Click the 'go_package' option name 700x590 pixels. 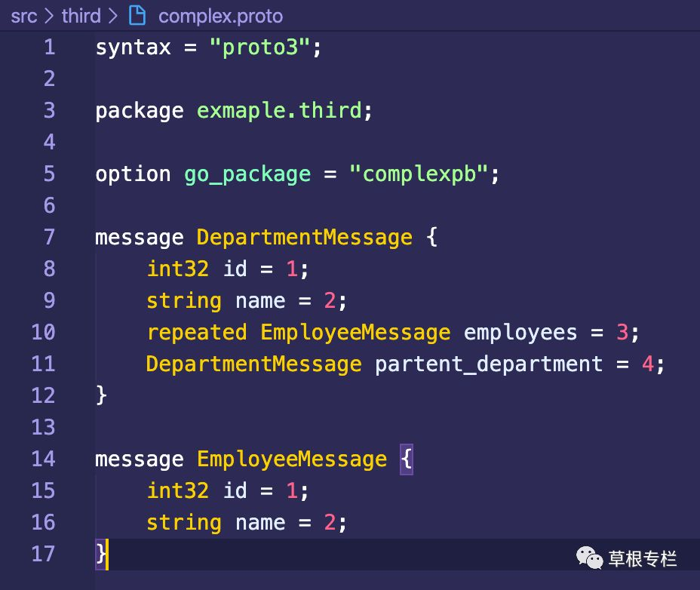[x=247, y=174]
